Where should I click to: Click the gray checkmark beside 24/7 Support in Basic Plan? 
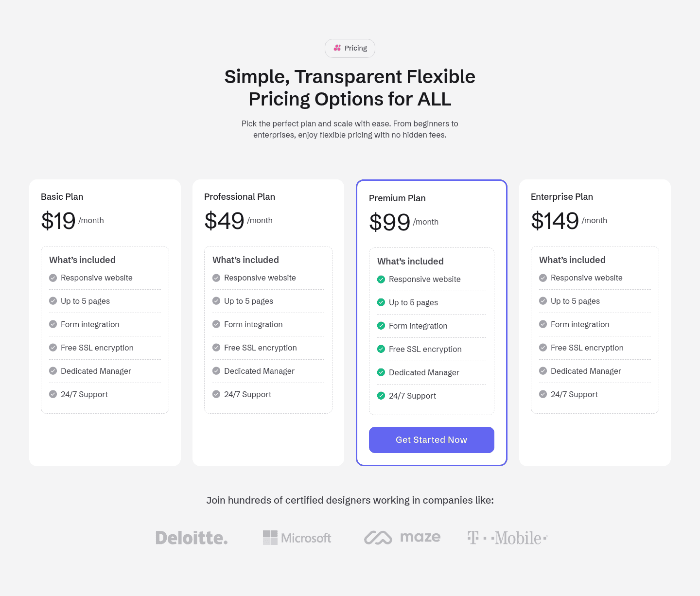[x=53, y=394]
